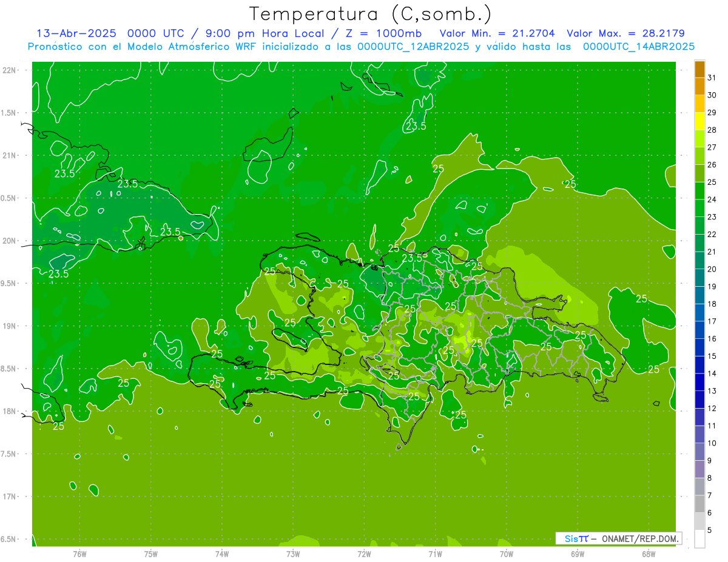The image size is (728, 562).
Task: Click the yellow swatch between 28 and 29
Action: tap(699, 121)
